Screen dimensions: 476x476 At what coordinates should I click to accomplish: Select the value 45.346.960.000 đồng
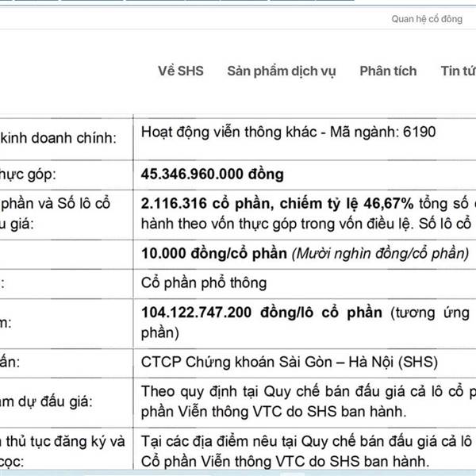[x=213, y=175]
